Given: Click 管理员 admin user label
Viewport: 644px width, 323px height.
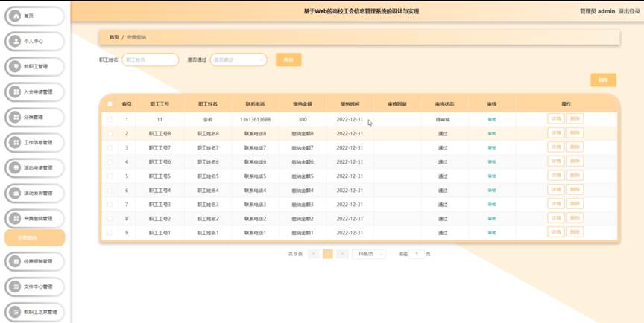Looking at the screenshot, I should coord(597,11).
